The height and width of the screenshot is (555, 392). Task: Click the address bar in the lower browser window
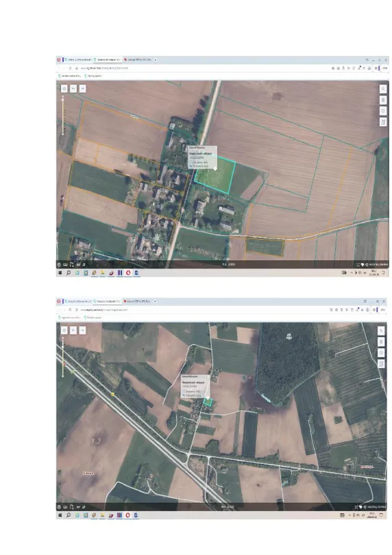click(200, 310)
